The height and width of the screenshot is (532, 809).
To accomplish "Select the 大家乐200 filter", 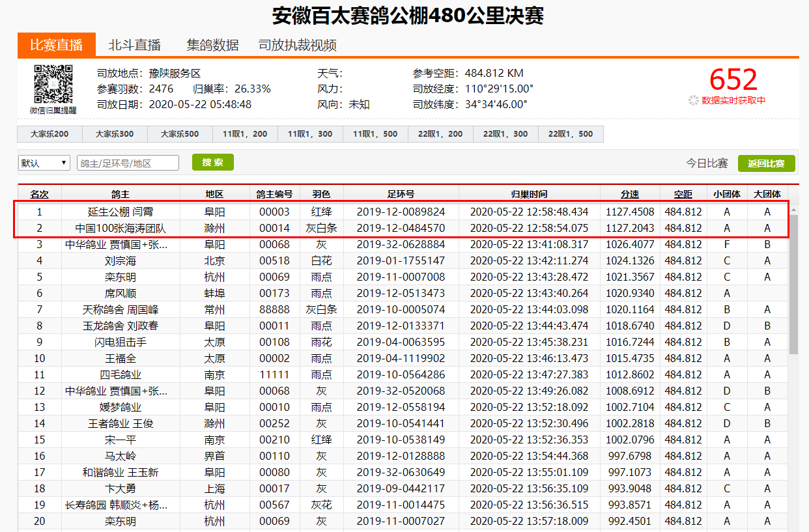I will coord(50,134).
